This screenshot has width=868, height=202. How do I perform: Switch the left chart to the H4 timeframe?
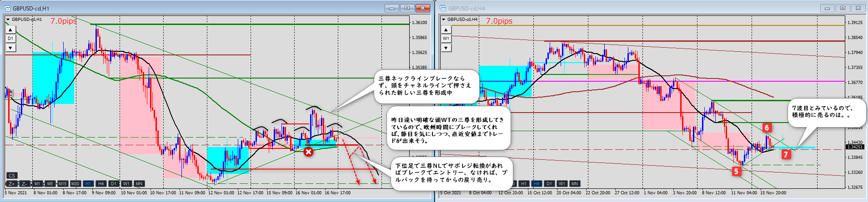point(101,184)
